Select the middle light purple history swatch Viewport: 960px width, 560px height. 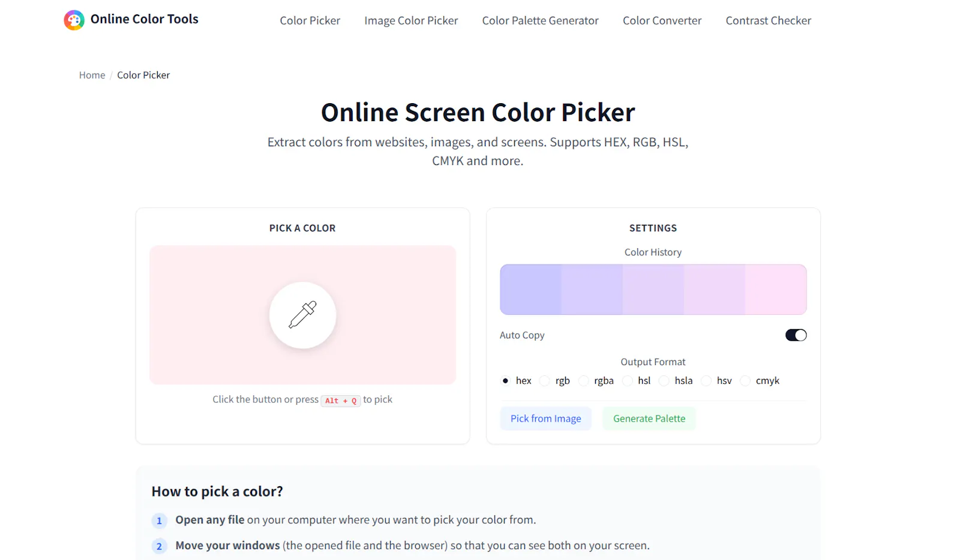653,290
